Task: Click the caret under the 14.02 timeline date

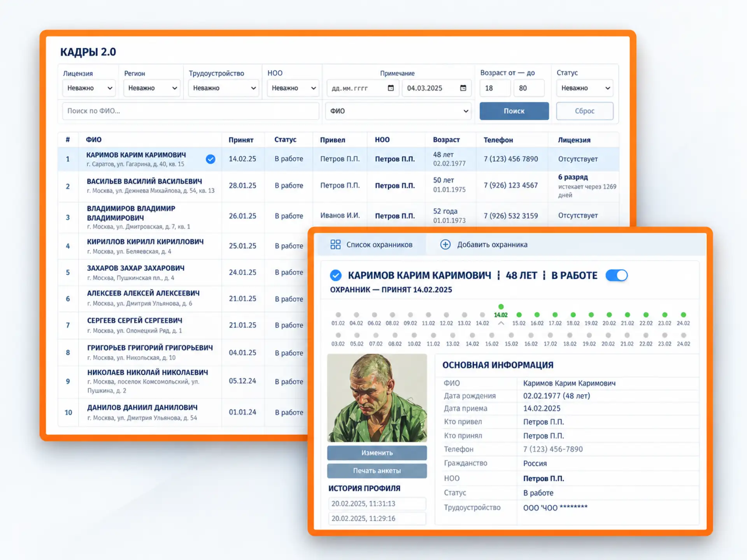Action: [501, 323]
